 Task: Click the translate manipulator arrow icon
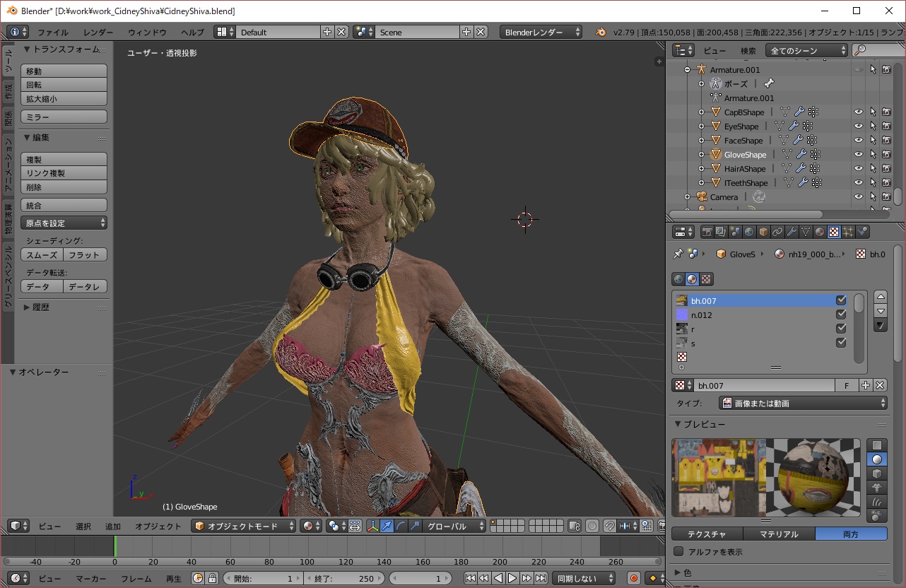pyautogui.click(x=387, y=526)
